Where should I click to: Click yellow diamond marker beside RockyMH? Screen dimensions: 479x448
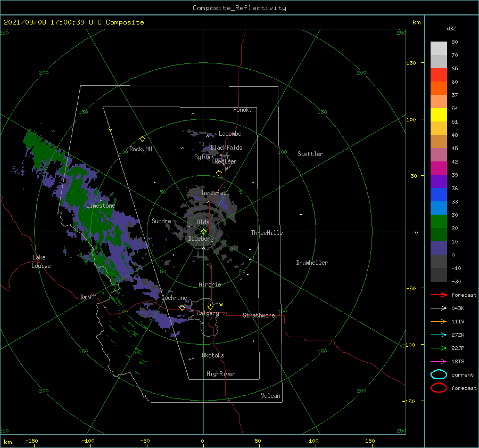coord(142,139)
